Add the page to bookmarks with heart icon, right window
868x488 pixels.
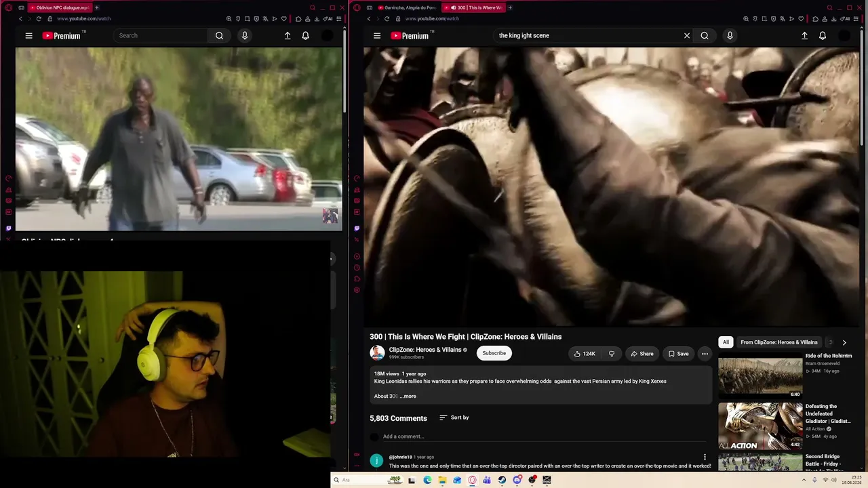(x=801, y=19)
